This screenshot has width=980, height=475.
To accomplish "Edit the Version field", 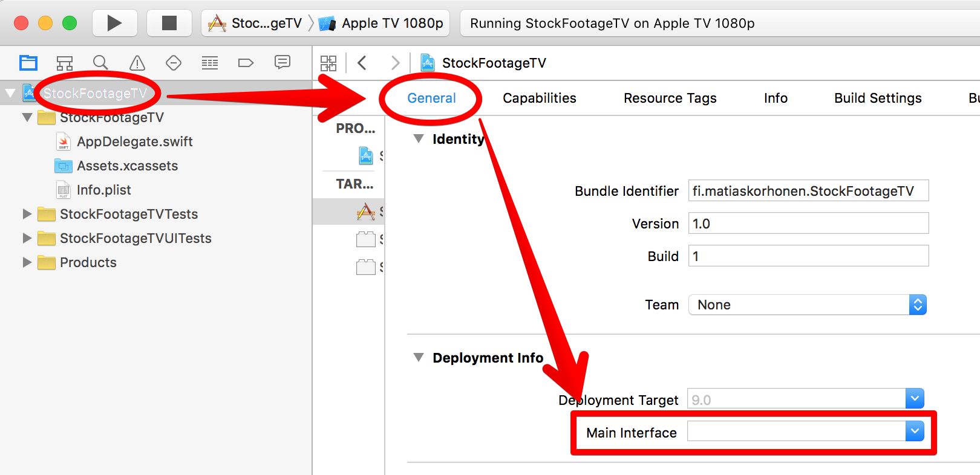I will tap(808, 224).
